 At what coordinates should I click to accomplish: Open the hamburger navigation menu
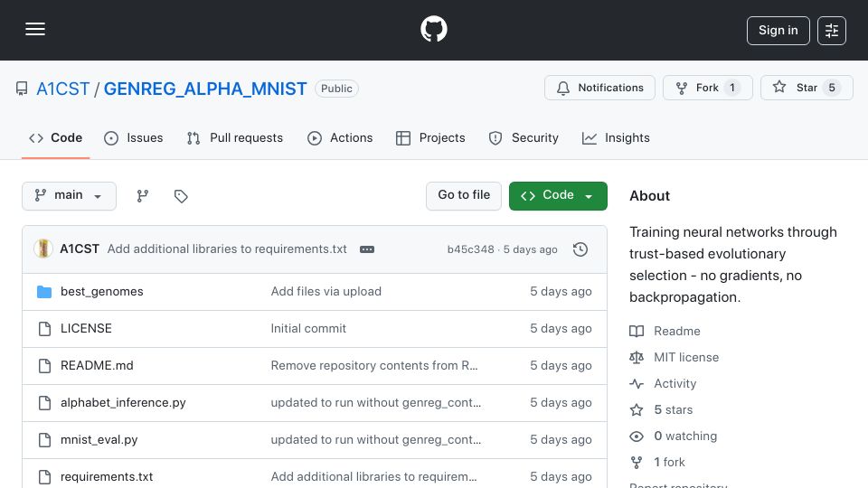point(35,29)
